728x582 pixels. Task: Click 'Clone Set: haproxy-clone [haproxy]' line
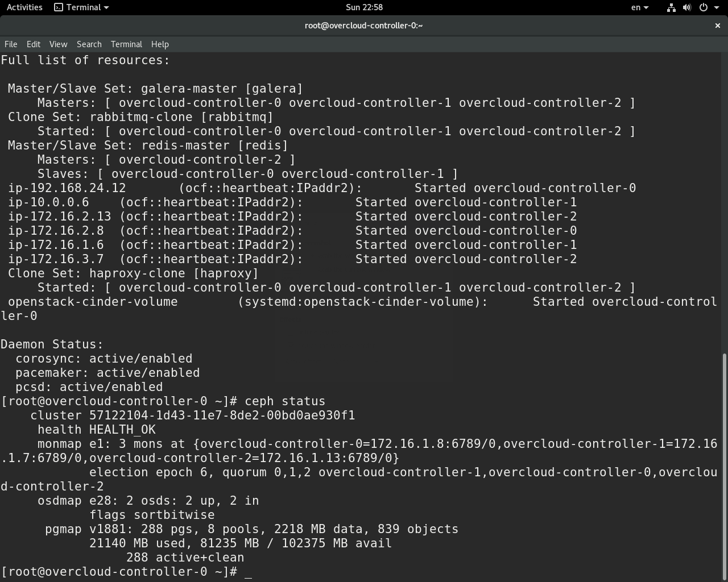[133, 273]
